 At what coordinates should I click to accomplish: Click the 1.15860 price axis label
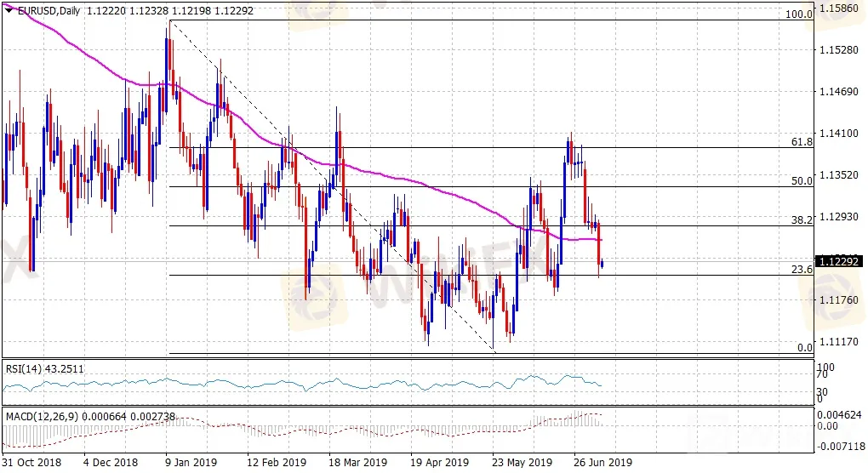840,8
